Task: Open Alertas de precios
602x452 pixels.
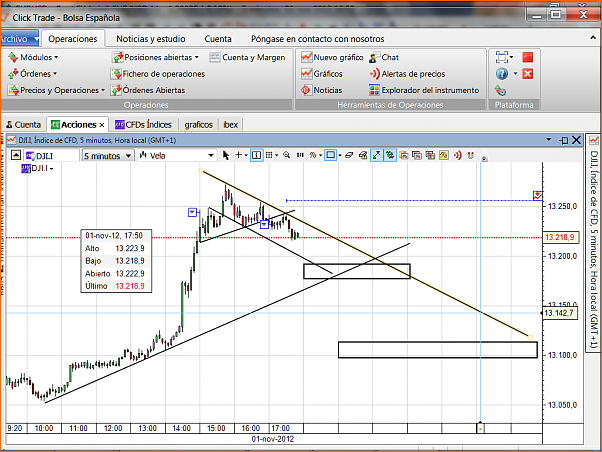Action: [x=407, y=74]
